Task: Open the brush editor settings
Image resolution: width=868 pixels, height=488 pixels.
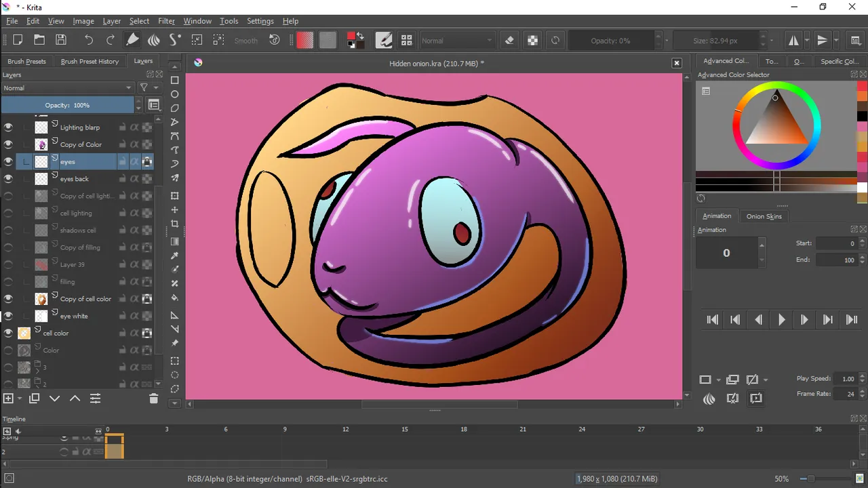Action: [x=384, y=40]
